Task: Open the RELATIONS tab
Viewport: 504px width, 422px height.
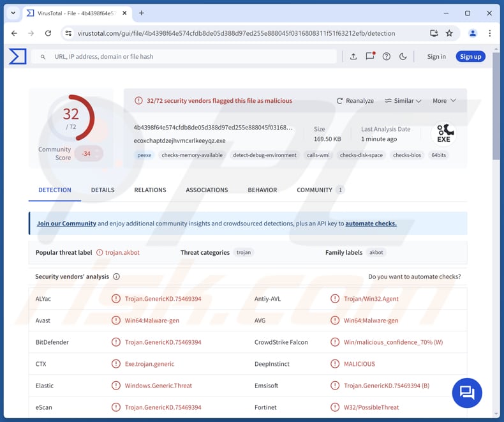Action: click(x=150, y=190)
